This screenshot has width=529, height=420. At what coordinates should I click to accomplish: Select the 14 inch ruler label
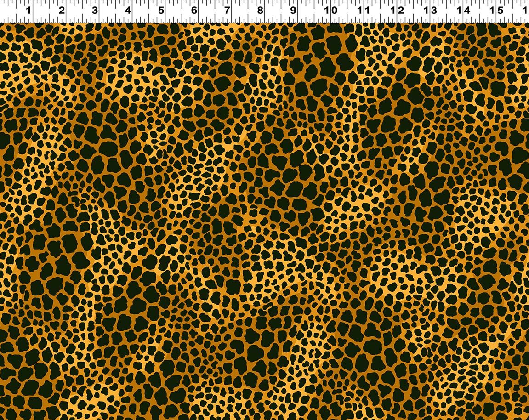click(462, 10)
